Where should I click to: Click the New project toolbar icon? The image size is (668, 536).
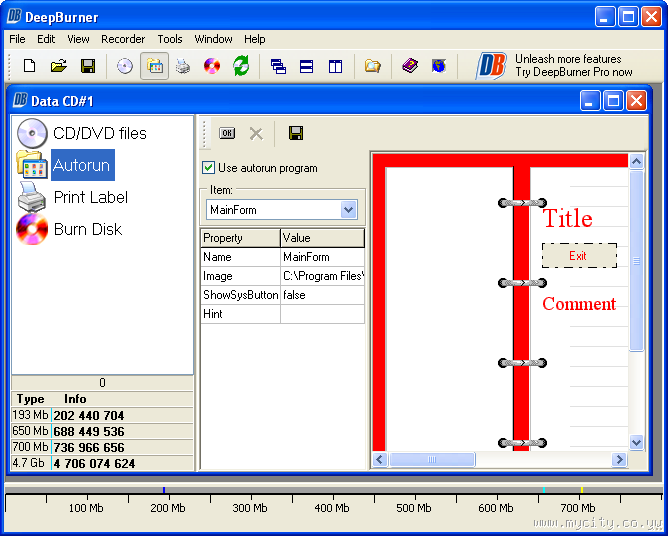29,66
